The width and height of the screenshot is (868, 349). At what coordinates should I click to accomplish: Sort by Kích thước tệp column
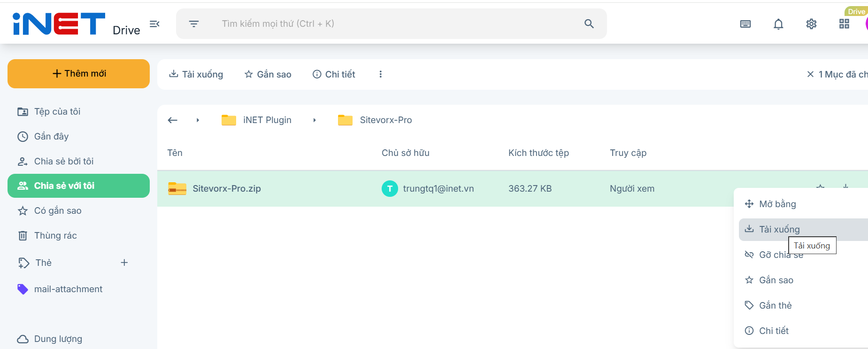[x=538, y=153]
